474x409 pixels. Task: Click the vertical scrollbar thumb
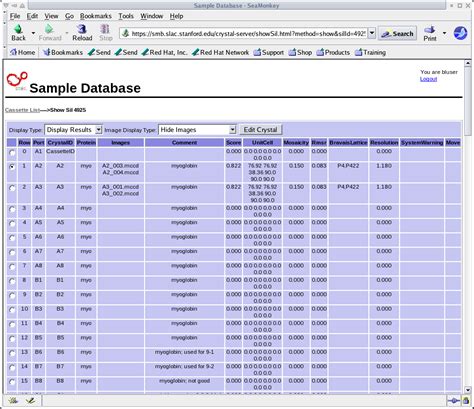(468, 101)
